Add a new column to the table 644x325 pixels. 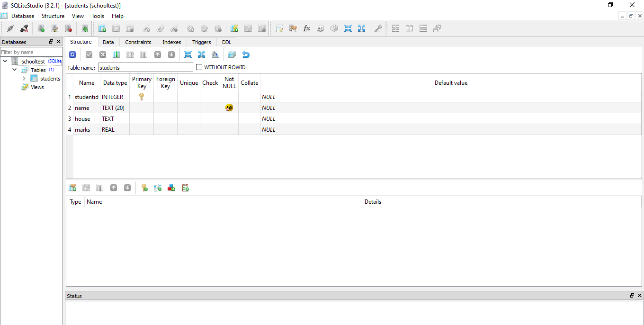[x=116, y=54]
